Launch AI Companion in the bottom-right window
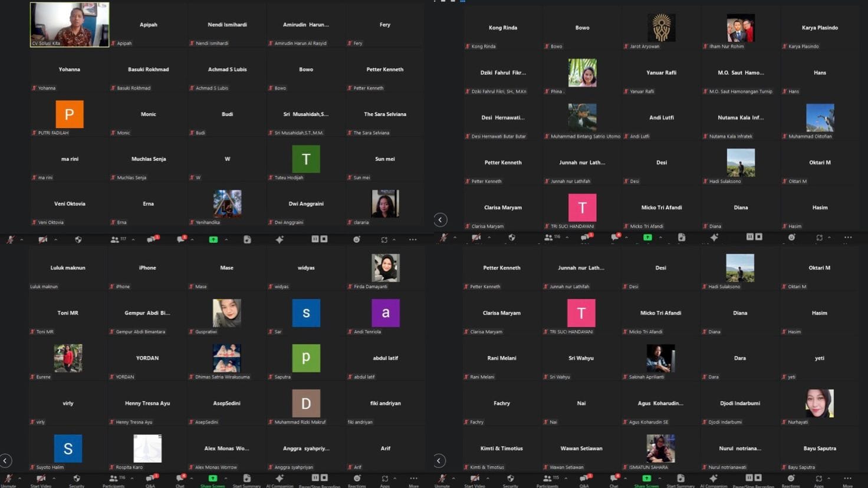This screenshot has width=868, height=488. (x=714, y=479)
